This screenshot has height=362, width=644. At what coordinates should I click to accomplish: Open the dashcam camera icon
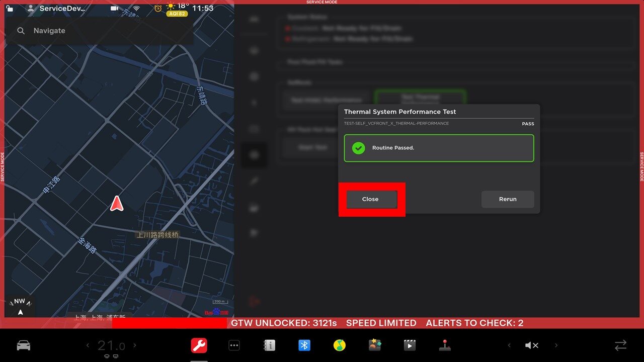[115, 8]
